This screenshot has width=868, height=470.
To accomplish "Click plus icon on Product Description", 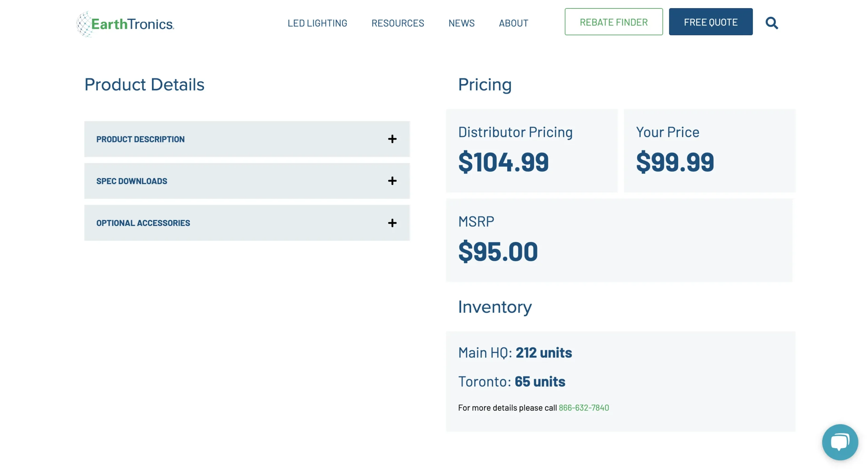I will pyautogui.click(x=392, y=139).
